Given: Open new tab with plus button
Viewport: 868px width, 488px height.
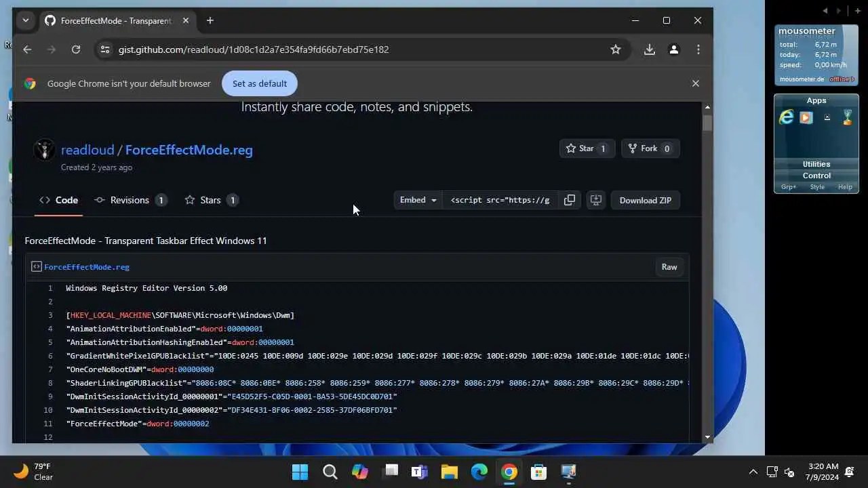Looking at the screenshot, I should coord(210,20).
